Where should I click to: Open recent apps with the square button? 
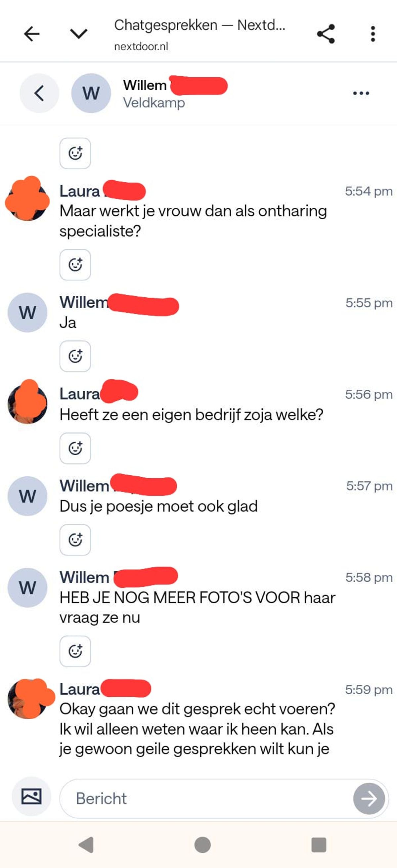pos(319,845)
